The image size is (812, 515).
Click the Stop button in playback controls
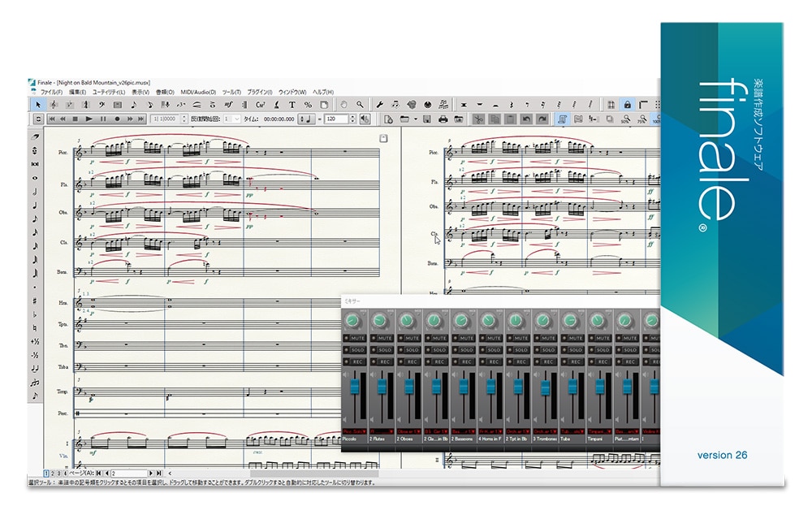click(x=76, y=119)
